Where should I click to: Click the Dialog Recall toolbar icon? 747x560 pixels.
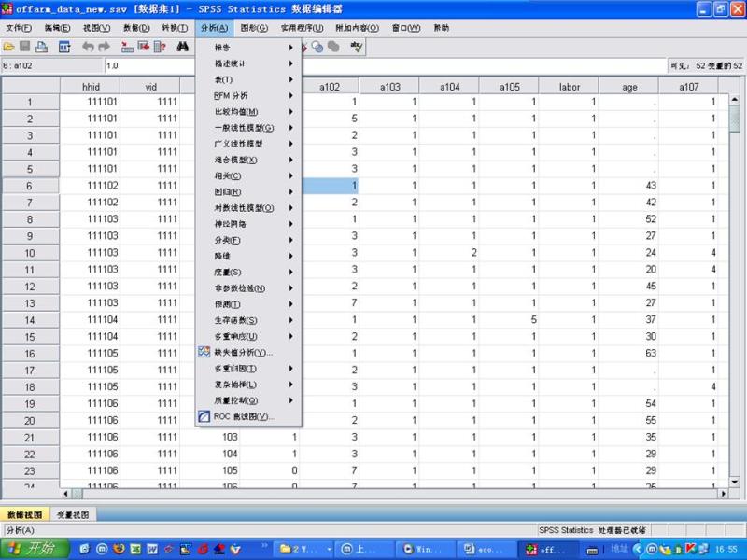point(64,47)
